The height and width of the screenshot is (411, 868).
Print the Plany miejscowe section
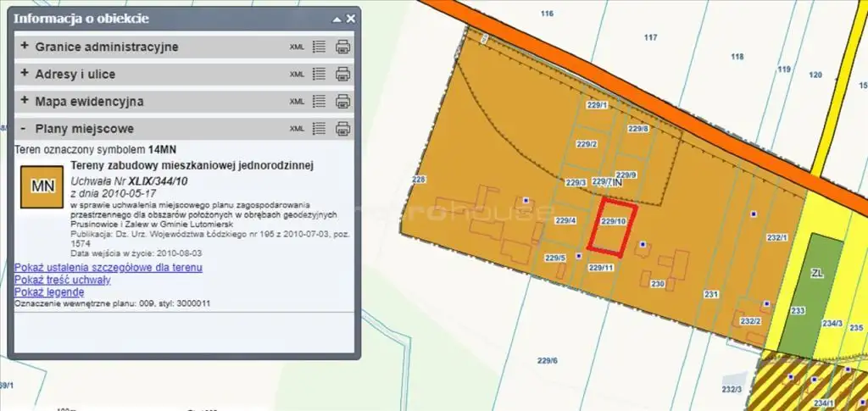[342, 128]
